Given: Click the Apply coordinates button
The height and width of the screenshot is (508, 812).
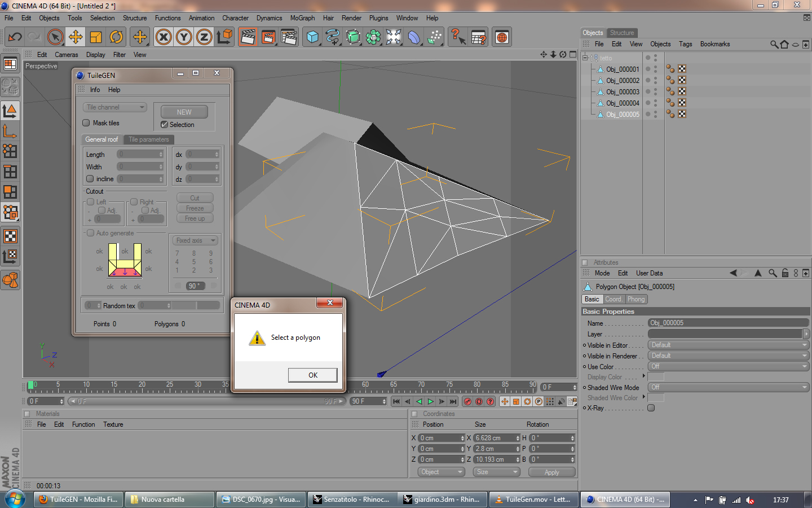Looking at the screenshot, I should [552, 472].
